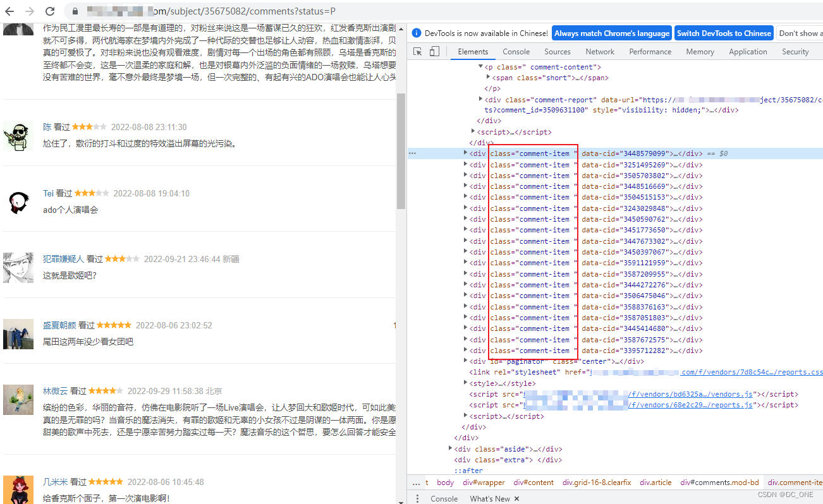Expand the div comment-report node

point(480,99)
